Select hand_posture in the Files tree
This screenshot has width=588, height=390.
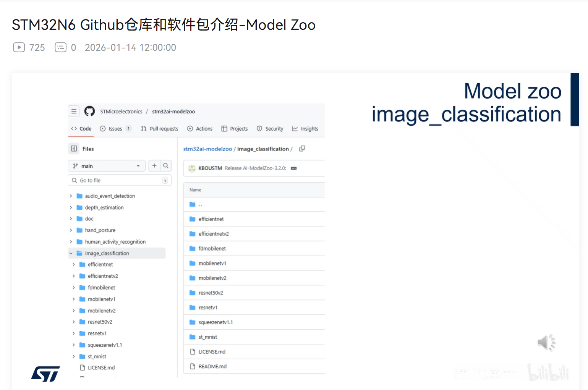[x=100, y=230]
